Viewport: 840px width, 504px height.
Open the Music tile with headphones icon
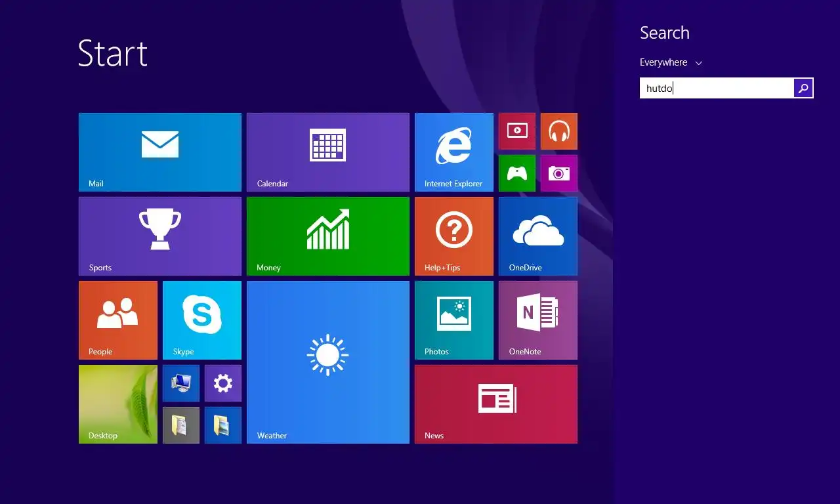coord(559,131)
